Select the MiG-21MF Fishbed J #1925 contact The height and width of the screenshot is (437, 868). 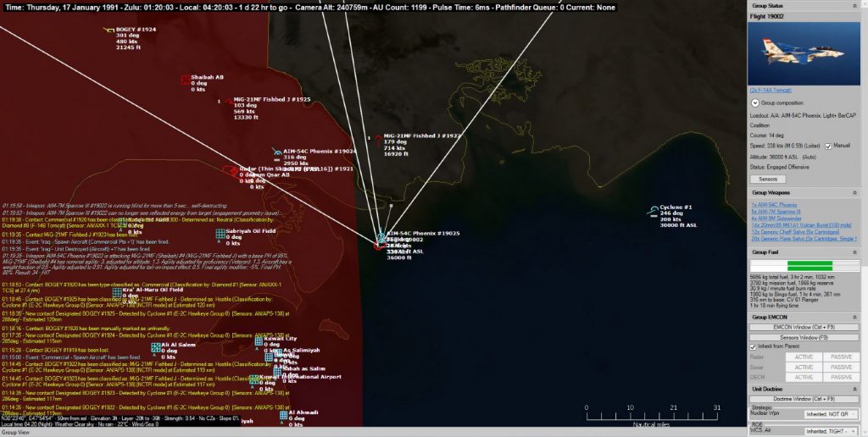[x=229, y=102]
